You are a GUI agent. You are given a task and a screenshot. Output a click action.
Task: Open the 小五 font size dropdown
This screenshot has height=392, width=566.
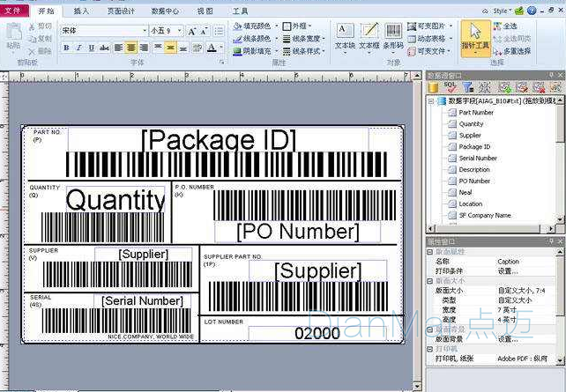point(180,31)
